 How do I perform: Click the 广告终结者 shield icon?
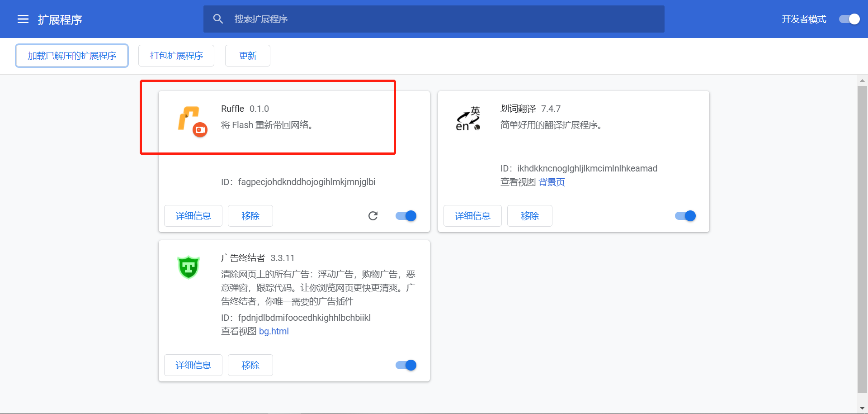click(x=189, y=267)
